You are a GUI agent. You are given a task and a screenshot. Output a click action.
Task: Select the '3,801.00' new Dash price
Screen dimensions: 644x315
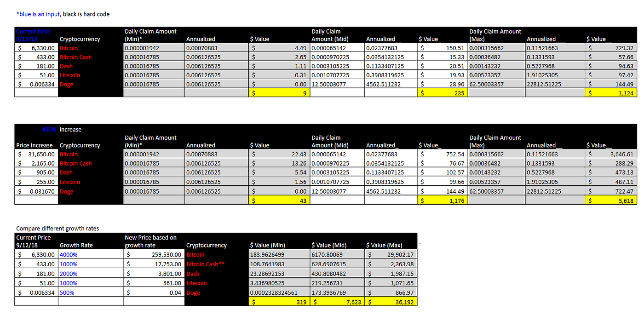[x=154, y=274]
